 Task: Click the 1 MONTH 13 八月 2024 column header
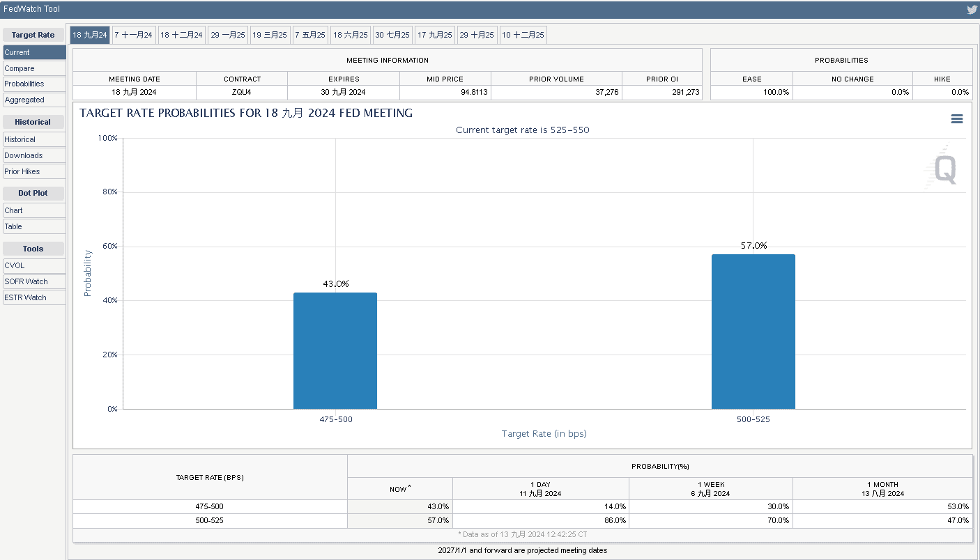[882, 488]
